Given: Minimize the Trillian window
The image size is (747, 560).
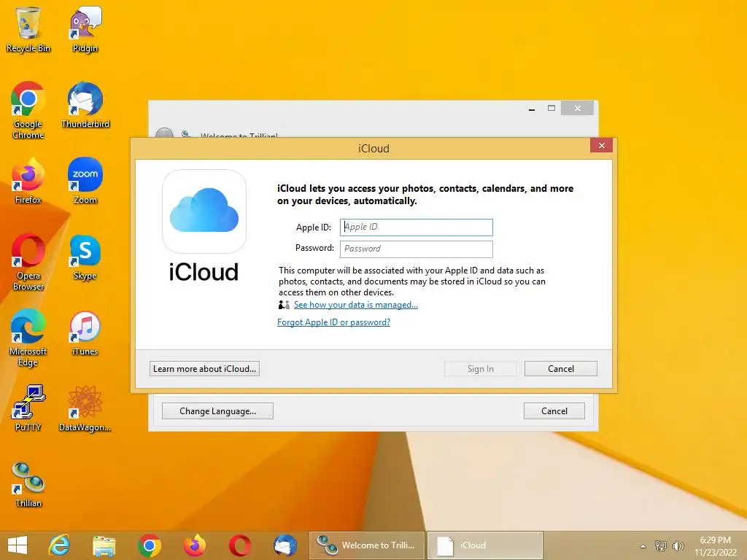Looking at the screenshot, I should coord(532,109).
